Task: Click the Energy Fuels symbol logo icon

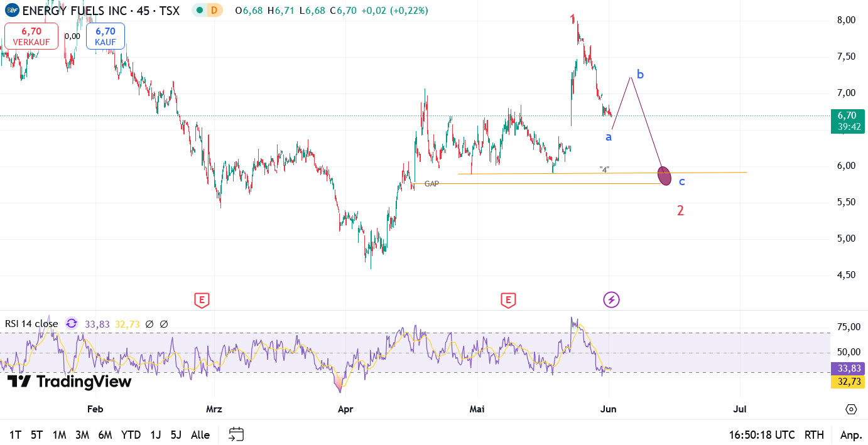Action: tap(12, 11)
